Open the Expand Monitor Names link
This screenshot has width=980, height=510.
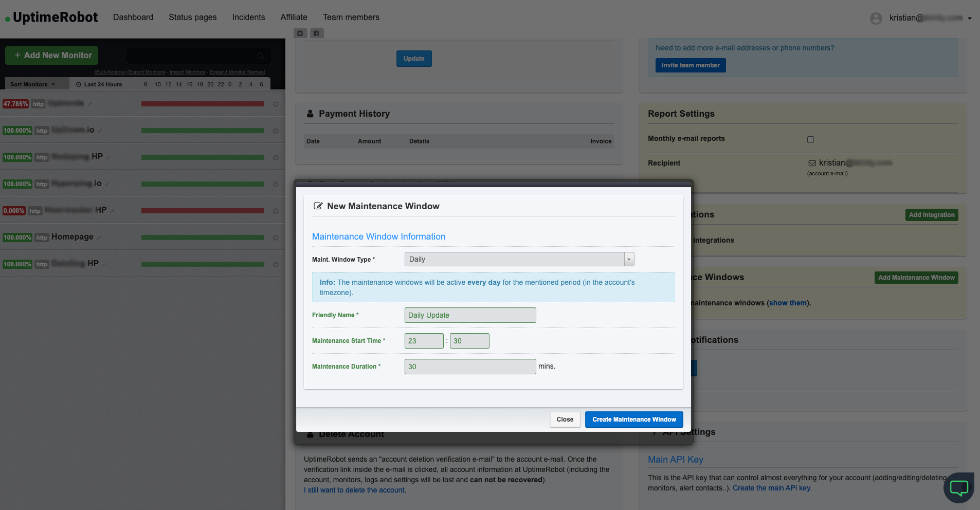(x=238, y=72)
